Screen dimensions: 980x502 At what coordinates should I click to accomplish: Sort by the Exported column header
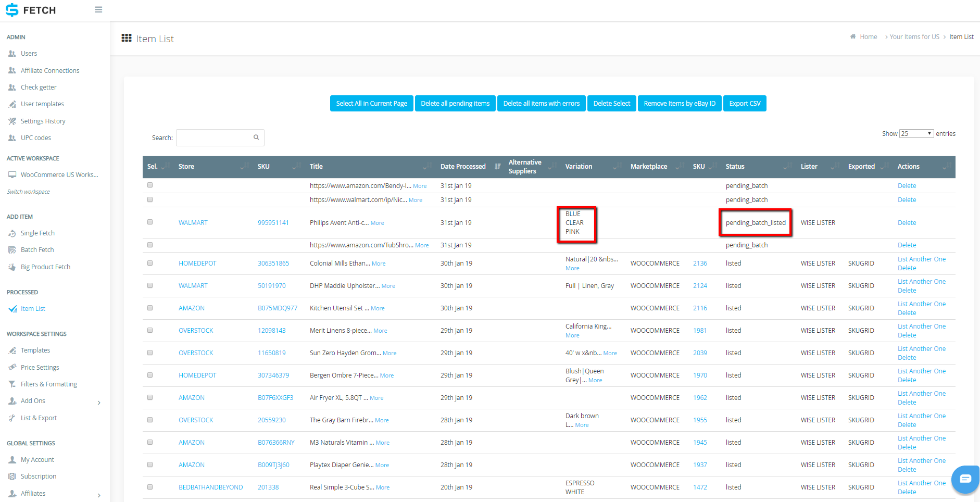coord(868,167)
